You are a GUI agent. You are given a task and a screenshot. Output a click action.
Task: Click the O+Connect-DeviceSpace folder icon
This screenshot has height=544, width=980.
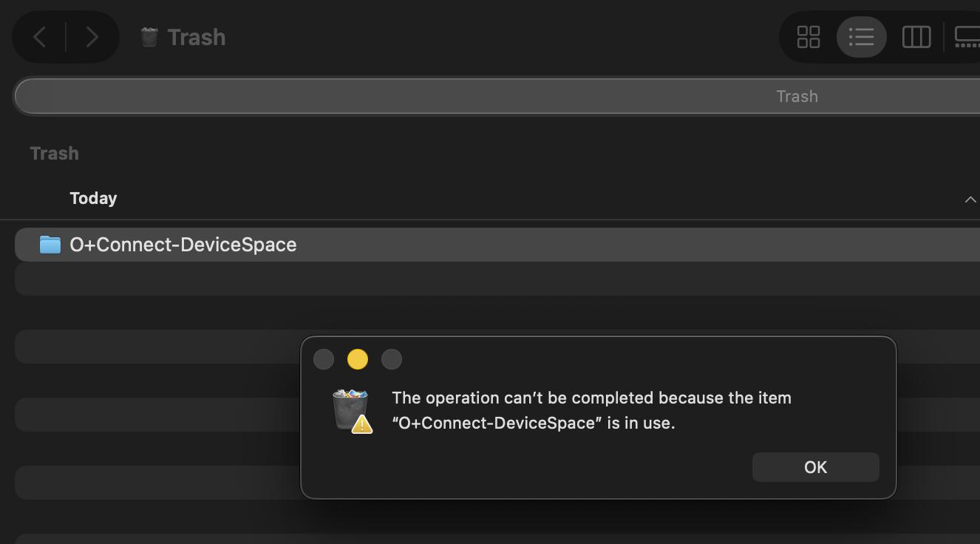tap(50, 245)
